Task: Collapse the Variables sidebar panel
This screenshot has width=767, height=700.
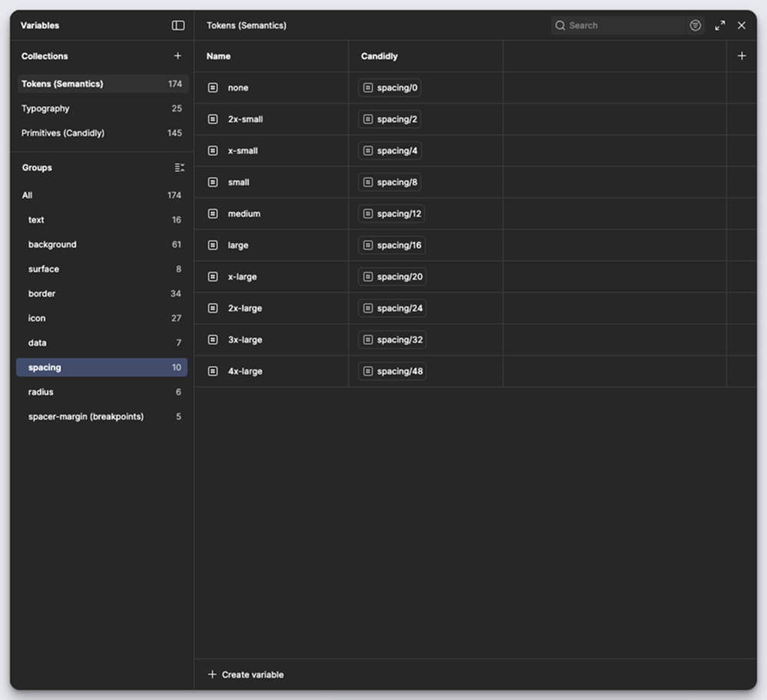Action: [x=178, y=25]
